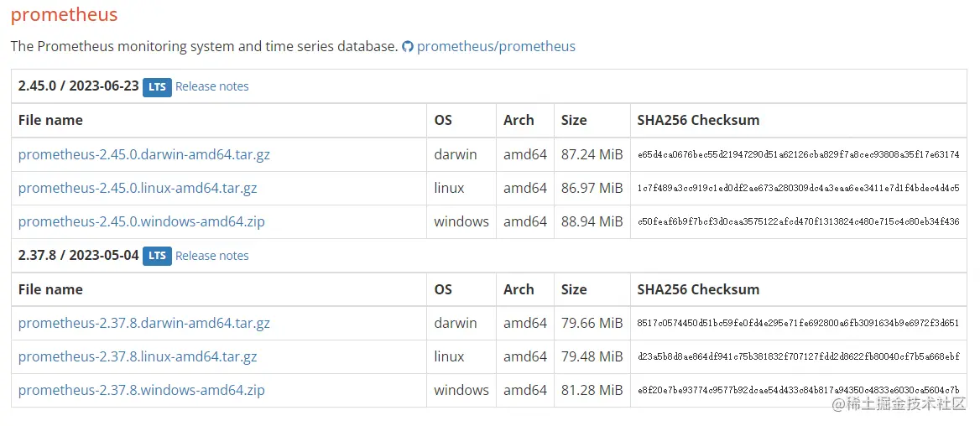The height and width of the screenshot is (426, 980).
Task: Click the prometheus section heading
Action: click(64, 14)
